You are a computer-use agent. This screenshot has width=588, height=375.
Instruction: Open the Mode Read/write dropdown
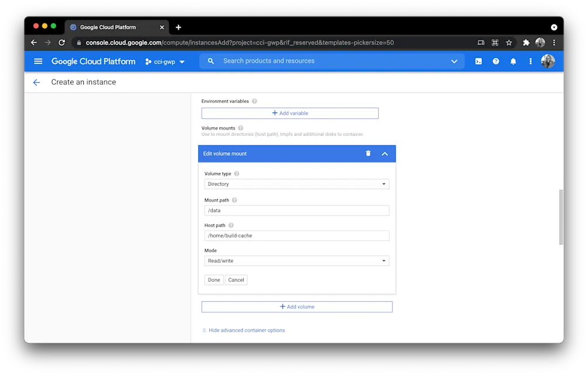pyautogui.click(x=296, y=260)
